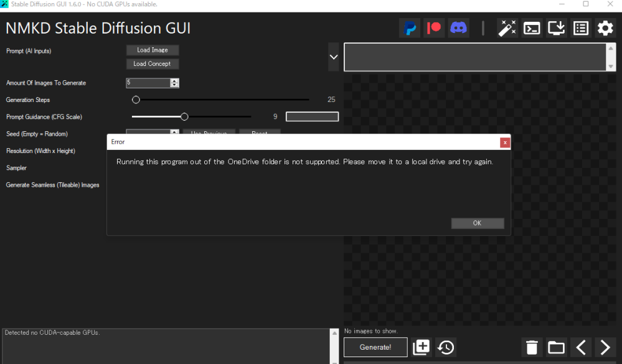This screenshot has height=364, width=622.
Task: Click the Generation Steps slider handle
Action: click(136, 100)
